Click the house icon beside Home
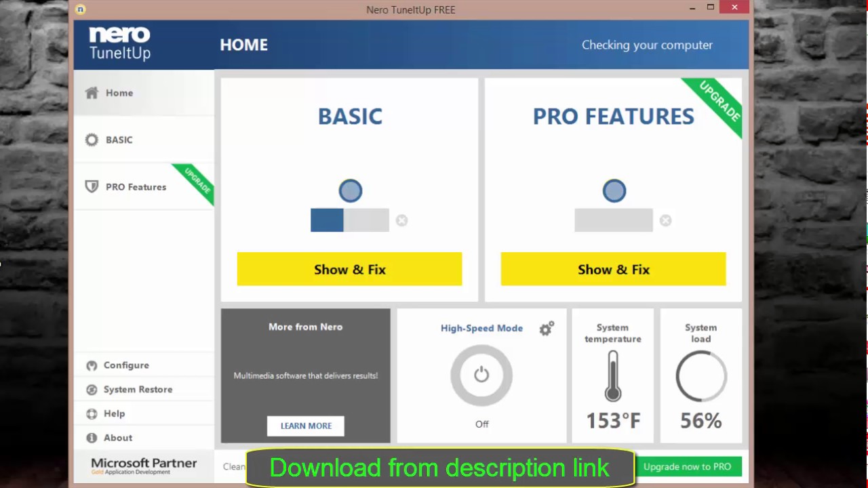This screenshot has height=488, width=868. click(x=92, y=93)
